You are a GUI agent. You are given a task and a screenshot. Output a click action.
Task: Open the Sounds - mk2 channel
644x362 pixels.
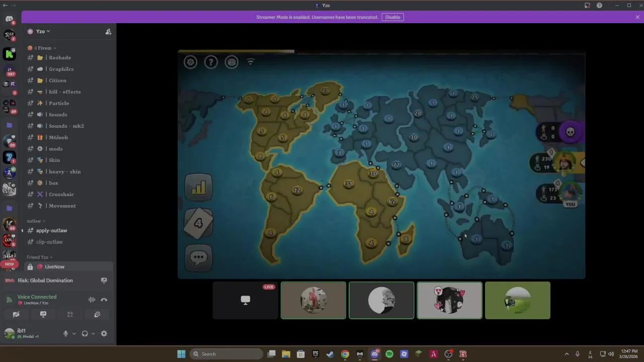click(70, 126)
